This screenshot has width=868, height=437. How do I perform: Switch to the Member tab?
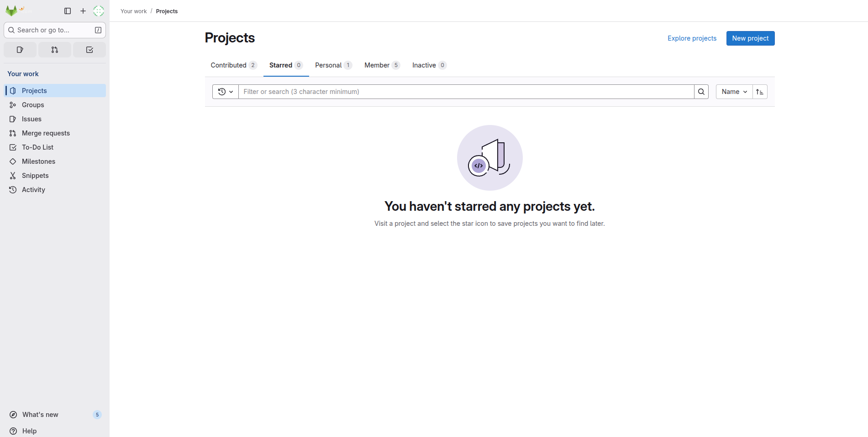(376, 65)
